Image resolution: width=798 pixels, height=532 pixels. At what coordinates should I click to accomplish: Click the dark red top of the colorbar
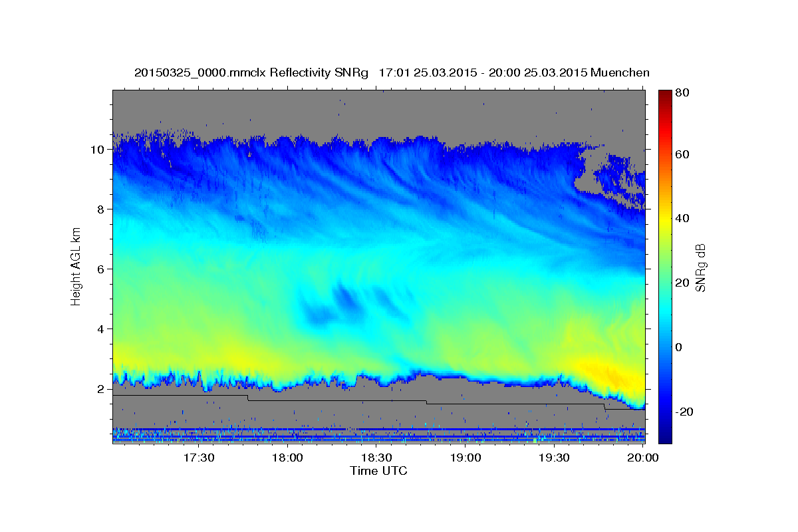coord(665,95)
